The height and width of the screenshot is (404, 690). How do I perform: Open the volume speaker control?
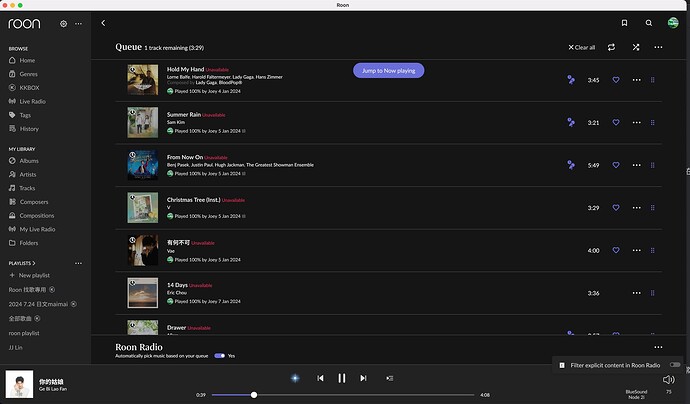pyautogui.click(x=668, y=379)
